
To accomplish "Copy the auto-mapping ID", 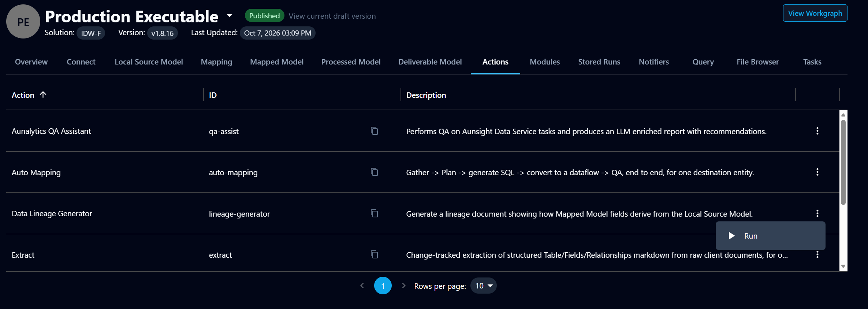I will [x=374, y=172].
